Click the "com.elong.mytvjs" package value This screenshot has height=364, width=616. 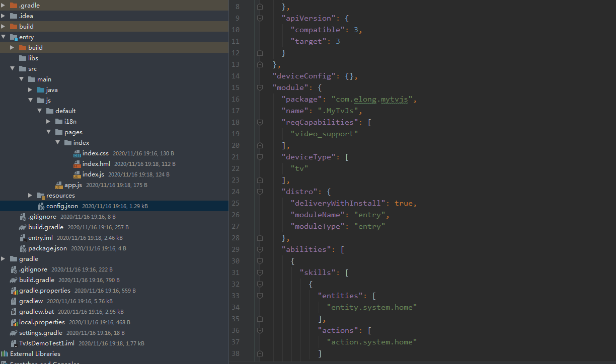click(x=372, y=99)
